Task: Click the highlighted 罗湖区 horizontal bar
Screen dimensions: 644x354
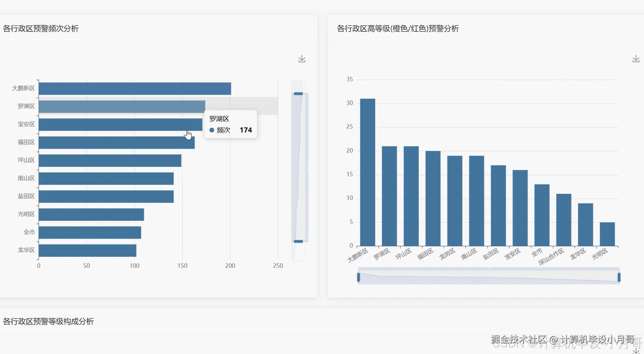Action: pyautogui.click(x=122, y=107)
